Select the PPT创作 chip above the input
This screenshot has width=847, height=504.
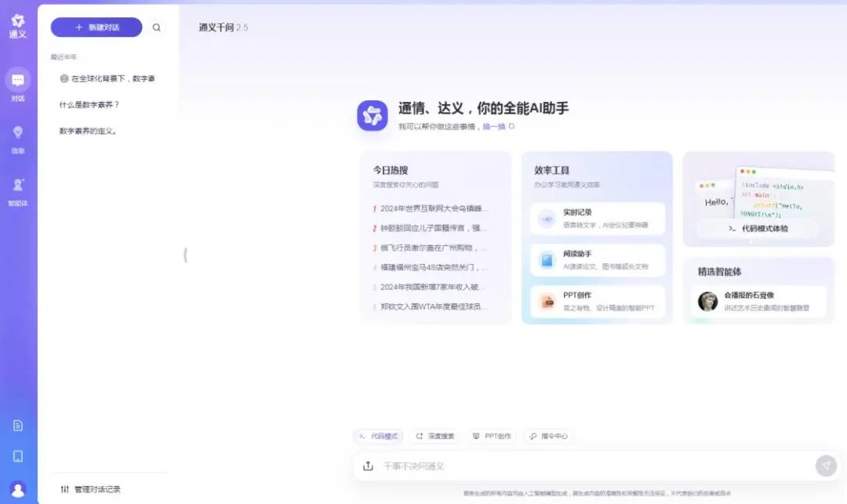(x=492, y=436)
